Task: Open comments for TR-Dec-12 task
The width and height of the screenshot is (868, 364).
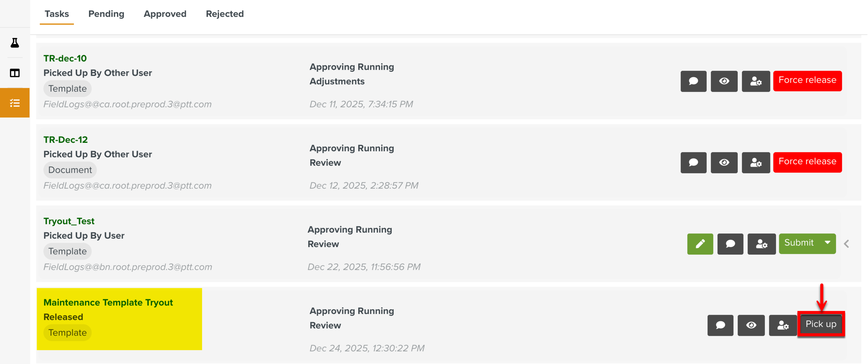Action: pos(693,162)
